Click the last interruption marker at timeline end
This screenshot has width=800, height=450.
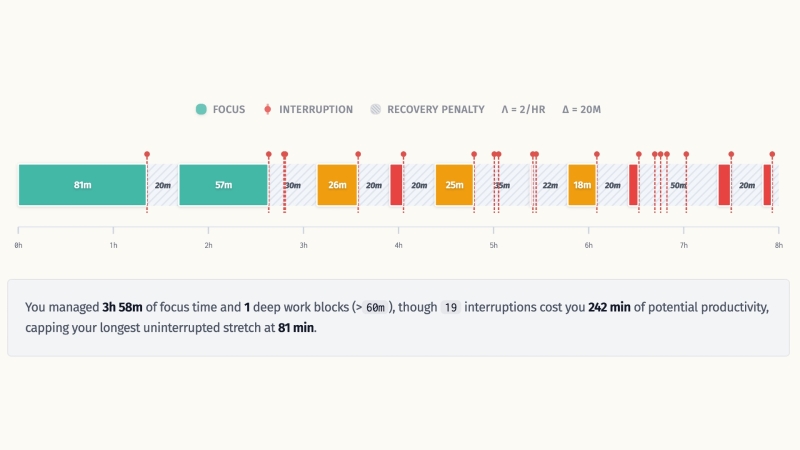click(x=772, y=154)
